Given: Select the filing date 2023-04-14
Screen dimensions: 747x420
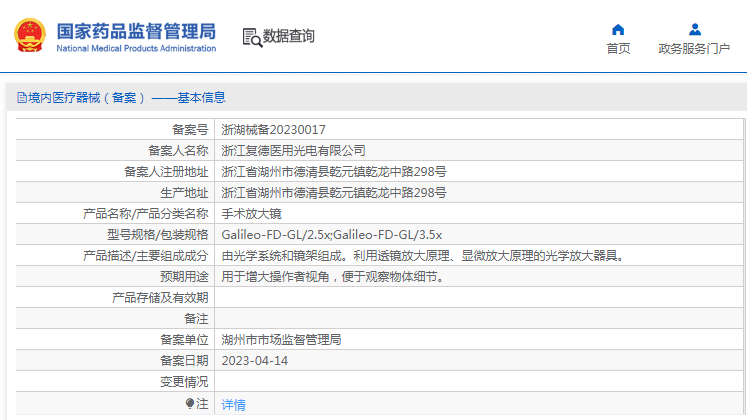Looking at the screenshot, I should 254,360.
